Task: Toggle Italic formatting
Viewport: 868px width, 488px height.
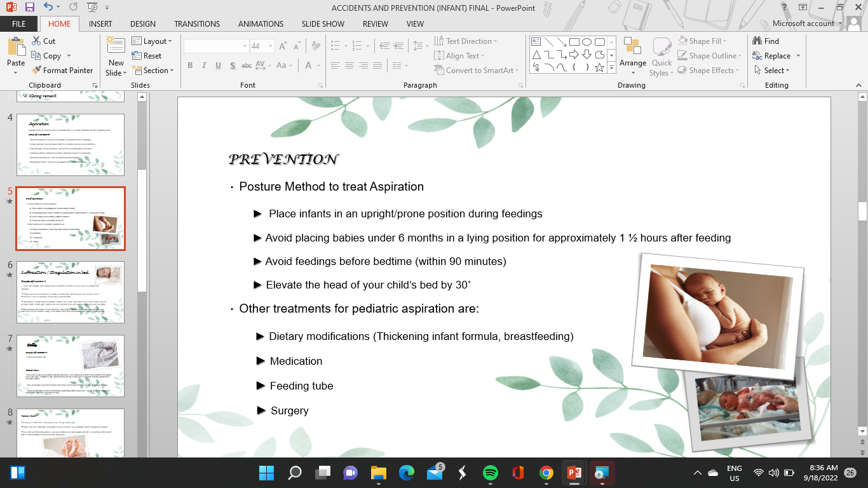Action: coord(204,66)
